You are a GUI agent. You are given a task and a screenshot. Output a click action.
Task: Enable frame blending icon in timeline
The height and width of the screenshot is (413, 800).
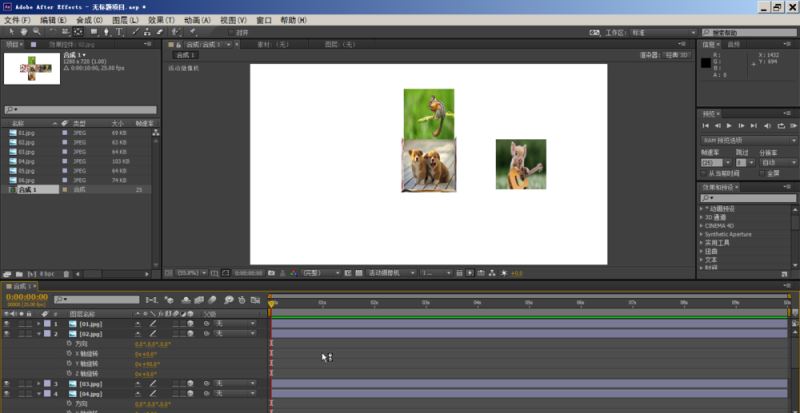point(199,300)
